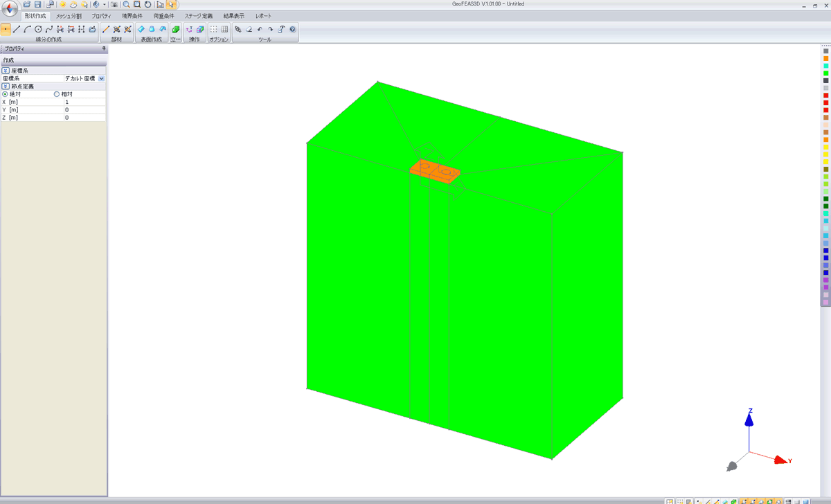Pick the cyan swatch in the color palette
The image size is (831, 504).
point(825,66)
